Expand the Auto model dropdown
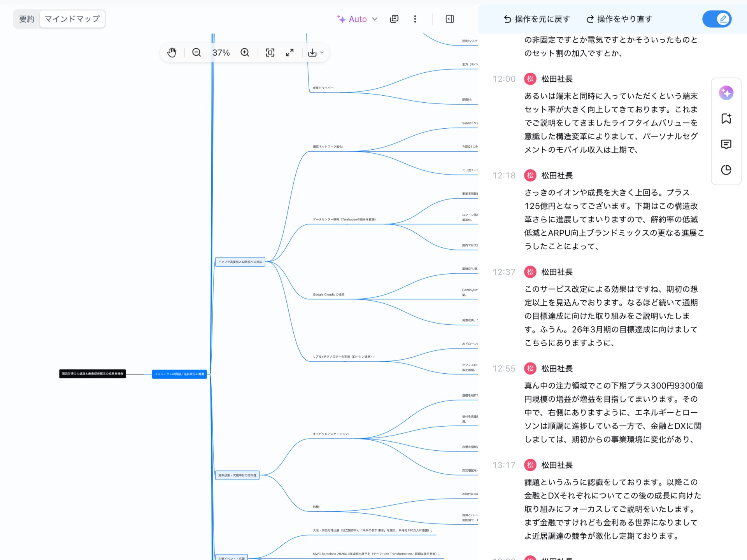Viewport: 747px width, 560px height. [x=357, y=19]
